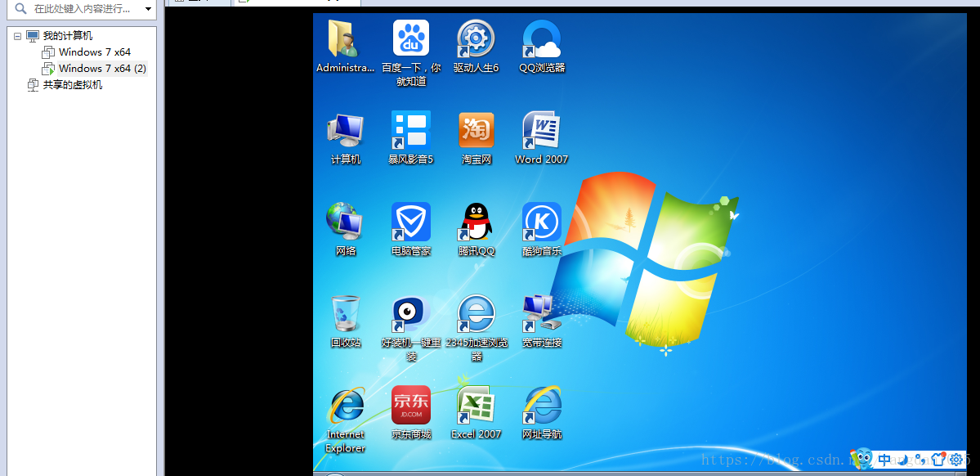Select the 计算机 desktop icon
Screen dimensions: 980x476
coord(345,129)
